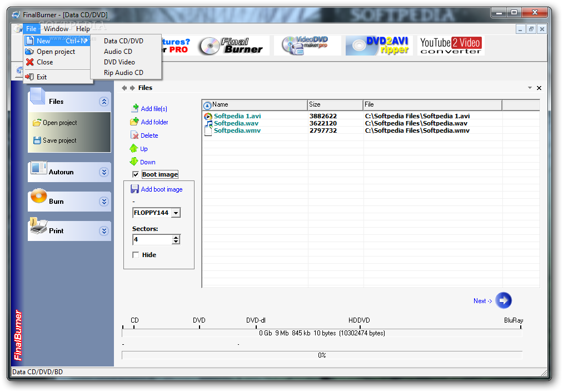Click the Add boot image floppy icon
This screenshot has width=563, height=392.
coord(134,189)
